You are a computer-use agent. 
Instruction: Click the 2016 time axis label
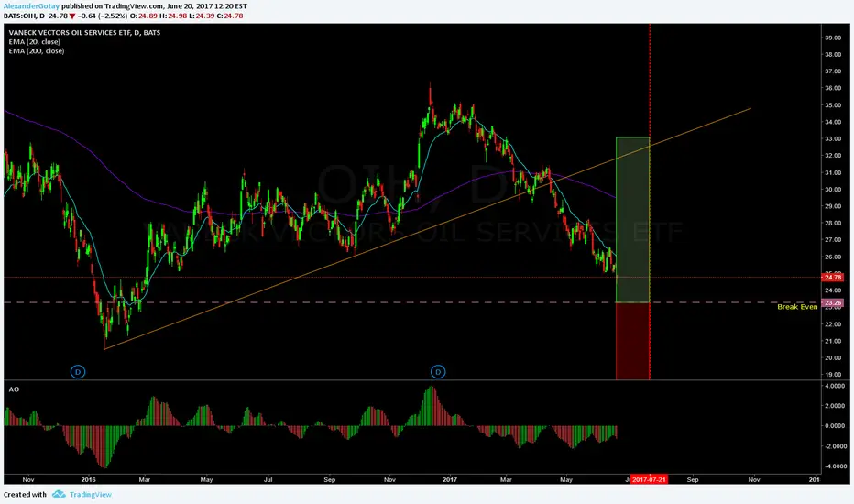point(88,479)
